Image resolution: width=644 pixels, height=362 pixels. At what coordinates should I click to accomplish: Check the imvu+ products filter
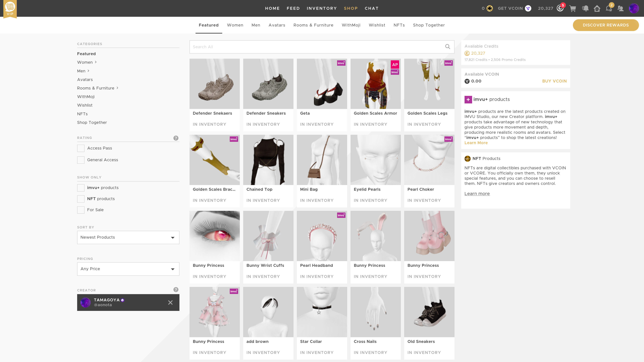point(81,188)
